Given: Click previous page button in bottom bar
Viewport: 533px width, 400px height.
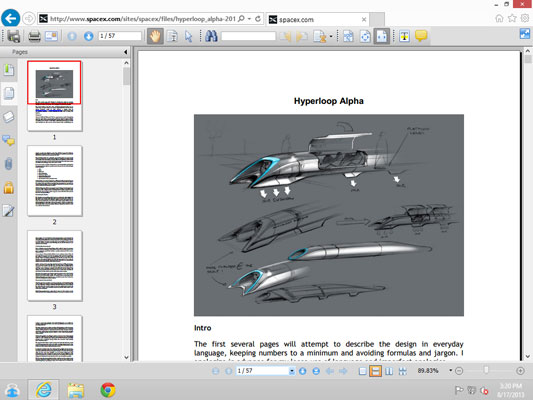Looking at the screenshot, I should 228,371.
